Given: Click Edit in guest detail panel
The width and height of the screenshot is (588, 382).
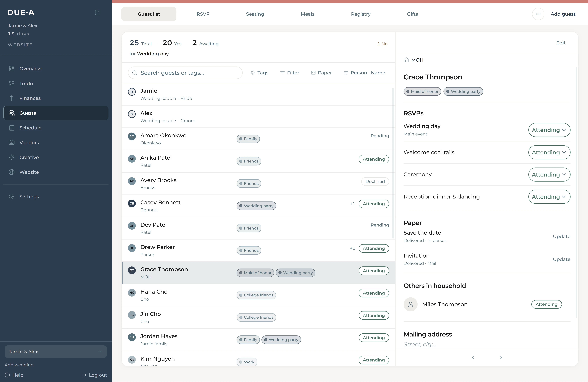Looking at the screenshot, I should click(561, 43).
